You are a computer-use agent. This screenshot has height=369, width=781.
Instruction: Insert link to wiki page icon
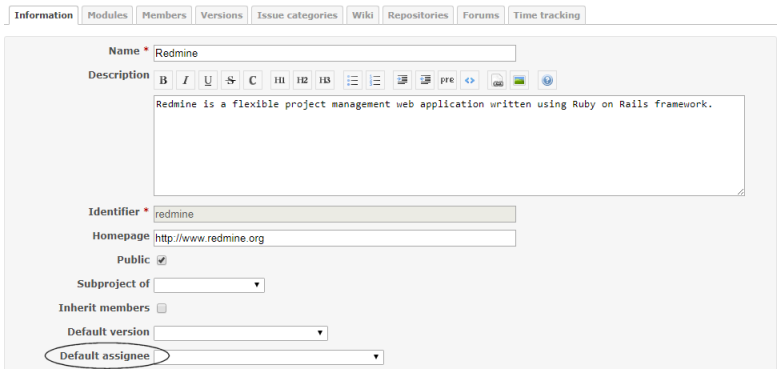tap(497, 80)
